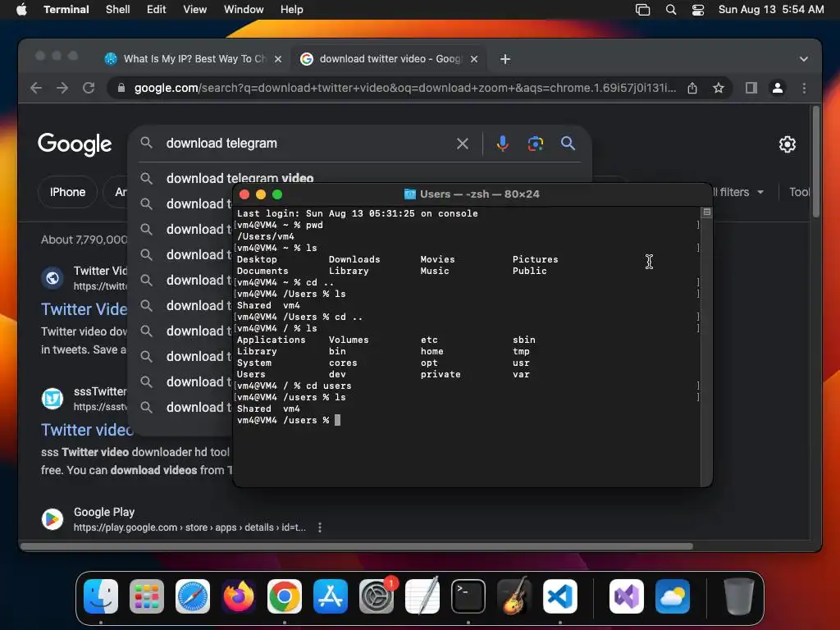
Task: Open Google Chrome from the Dock
Action: point(285,596)
